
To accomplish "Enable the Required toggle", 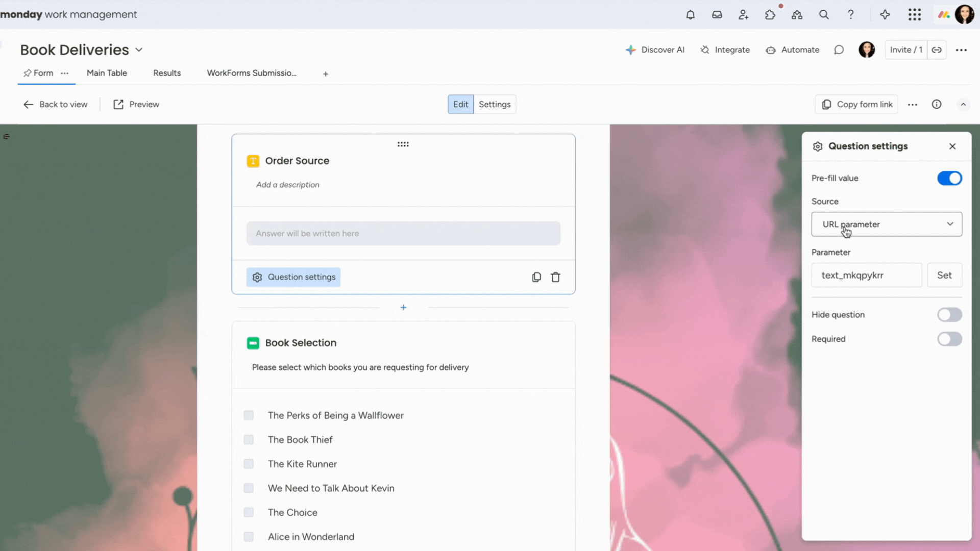I will 949,339.
